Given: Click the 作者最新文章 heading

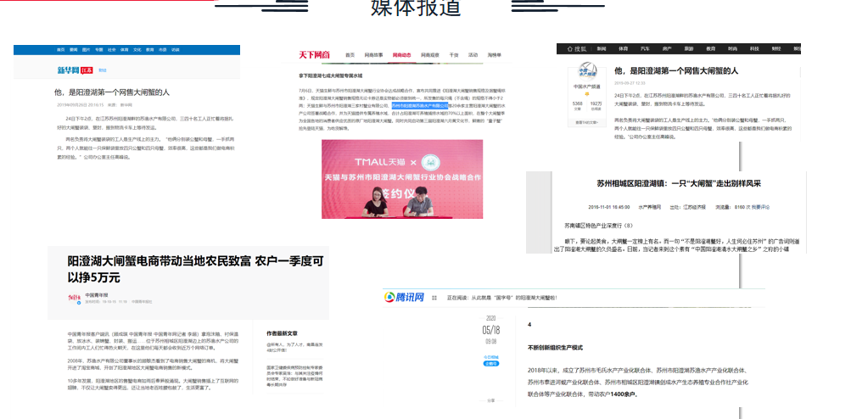Looking at the screenshot, I should tap(282, 333).
